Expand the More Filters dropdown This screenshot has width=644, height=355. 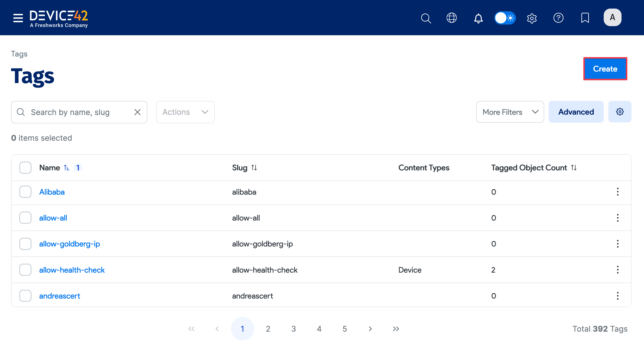tap(510, 112)
